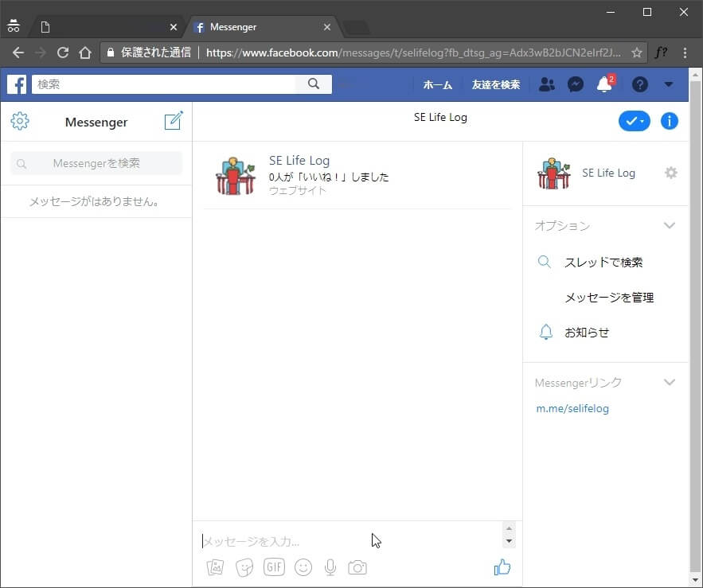The image size is (703, 588).
Task: Open the sticker picker icon
Action: (244, 567)
